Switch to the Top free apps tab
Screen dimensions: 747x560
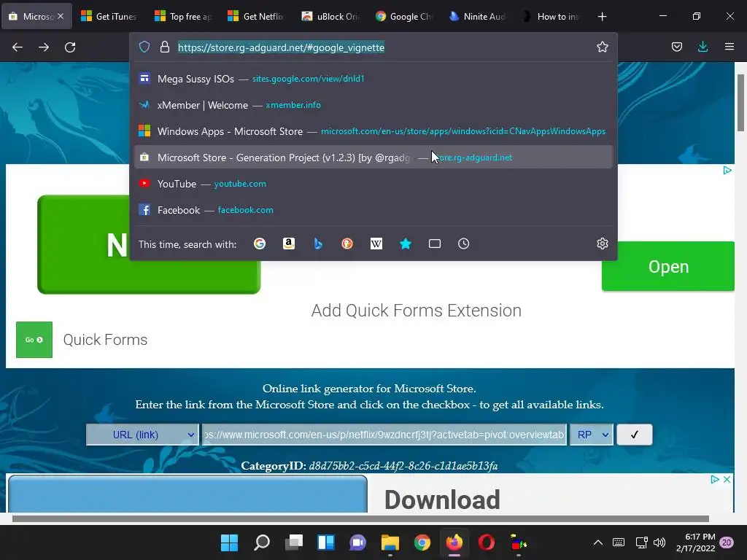[x=182, y=17]
